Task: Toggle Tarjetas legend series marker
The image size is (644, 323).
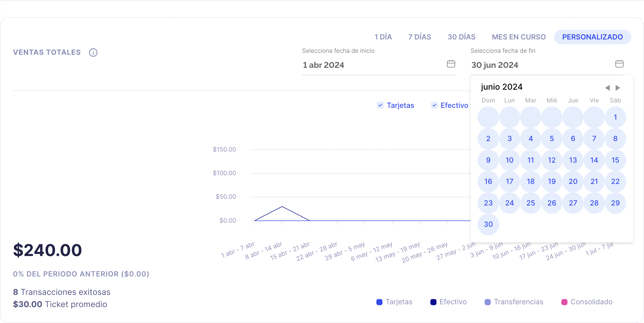Action: pos(379,302)
